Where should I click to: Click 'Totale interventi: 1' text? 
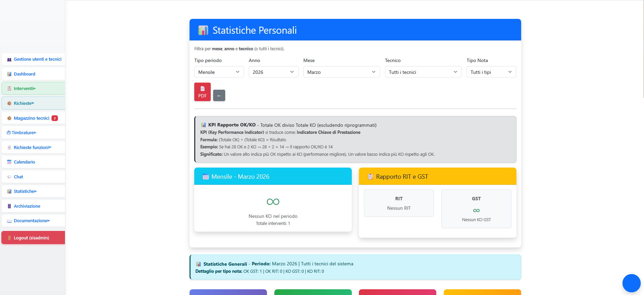(x=273, y=224)
